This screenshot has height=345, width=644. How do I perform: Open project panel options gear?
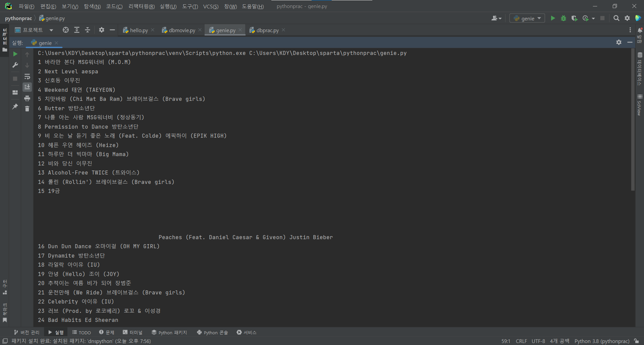pyautogui.click(x=102, y=30)
